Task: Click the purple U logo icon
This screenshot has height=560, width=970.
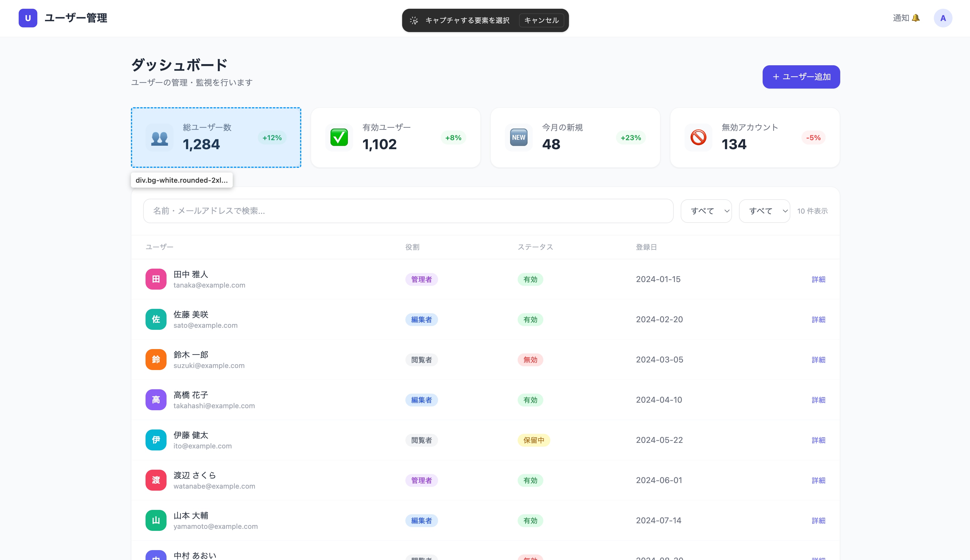Action: (28, 18)
